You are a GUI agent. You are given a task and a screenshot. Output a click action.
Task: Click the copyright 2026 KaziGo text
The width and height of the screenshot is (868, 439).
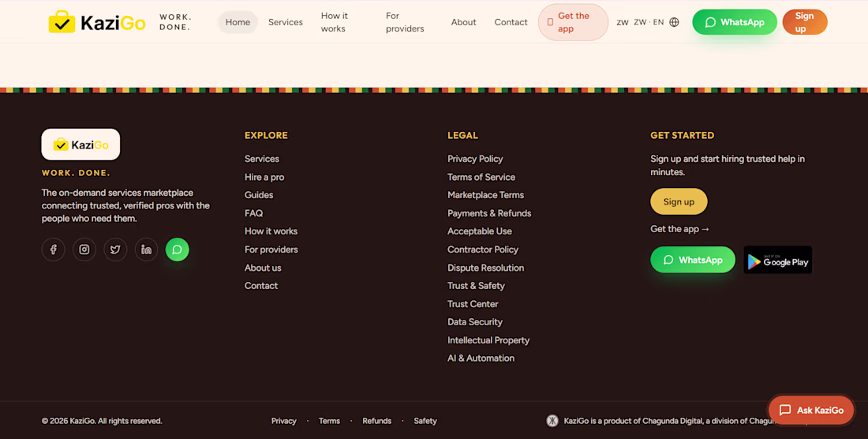(x=102, y=421)
